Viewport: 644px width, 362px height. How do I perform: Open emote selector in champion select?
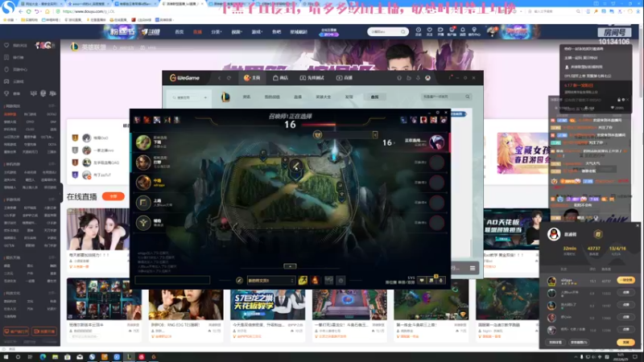point(341,280)
